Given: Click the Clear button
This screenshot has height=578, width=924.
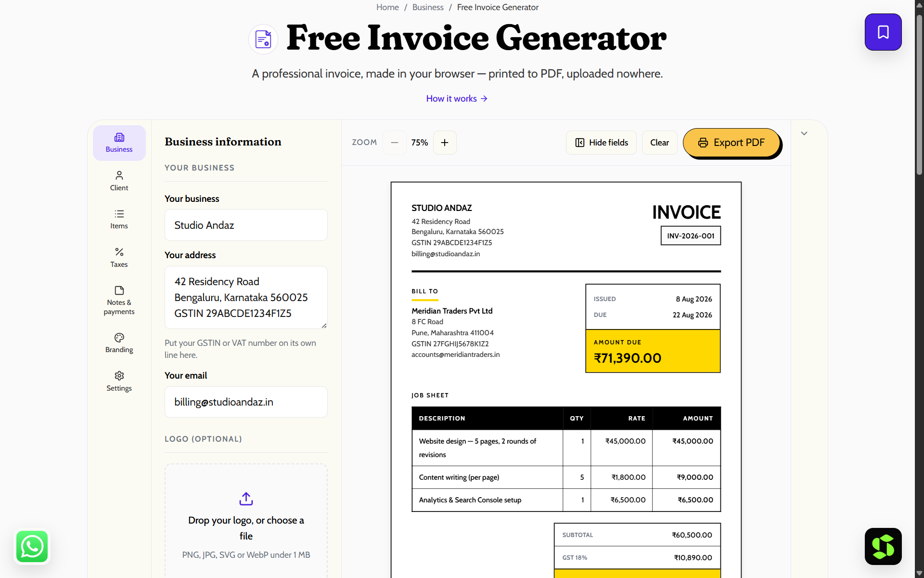Looking at the screenshot, I should 659,143.
